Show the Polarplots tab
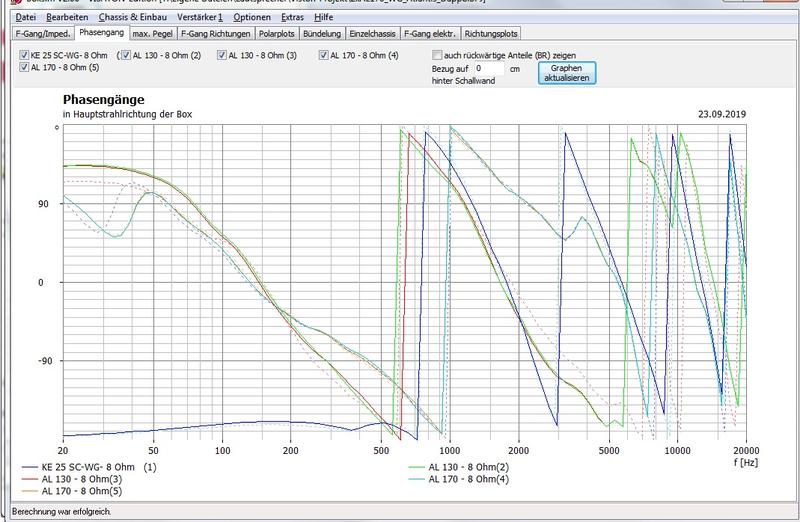Viewport: 800px width, 522px height. pos(278,34)
